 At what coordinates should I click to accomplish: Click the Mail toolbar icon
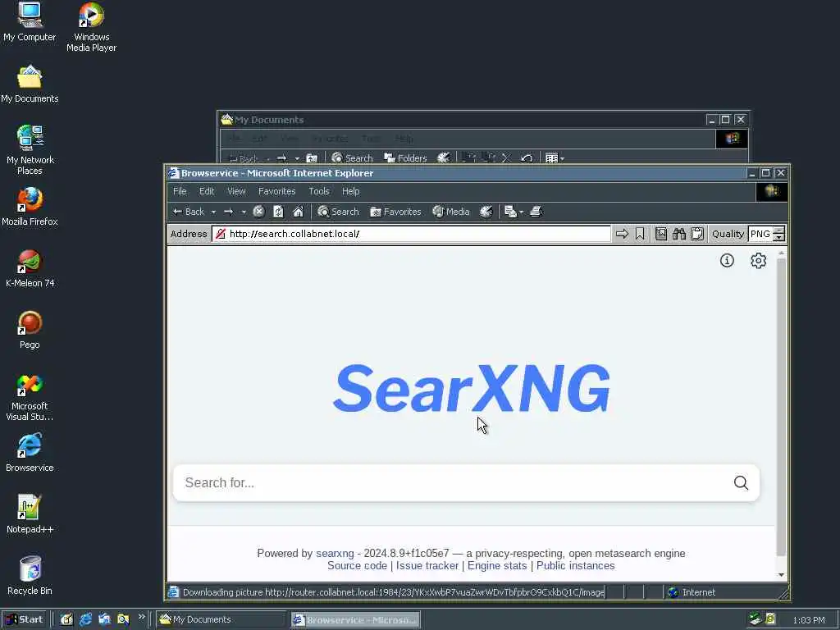point(510,212)
